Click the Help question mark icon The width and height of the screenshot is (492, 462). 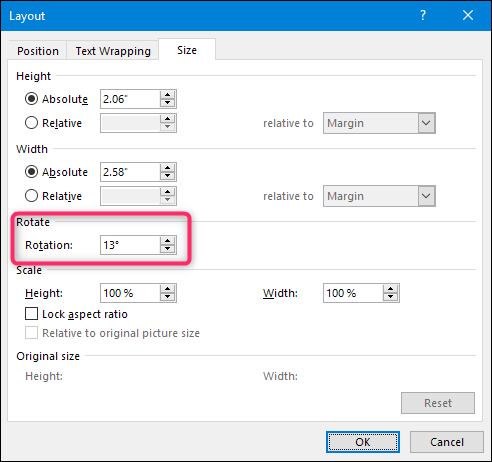423,15
